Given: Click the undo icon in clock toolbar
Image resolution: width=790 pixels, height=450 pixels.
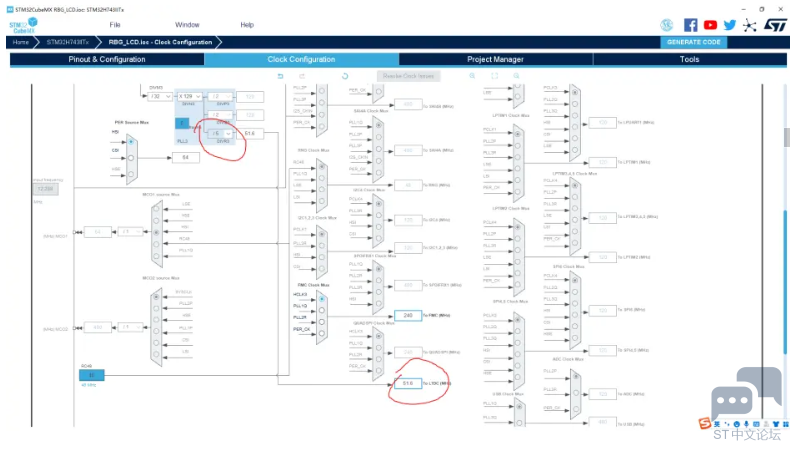Looking at the screenshot, I should [x=281, y=76].
